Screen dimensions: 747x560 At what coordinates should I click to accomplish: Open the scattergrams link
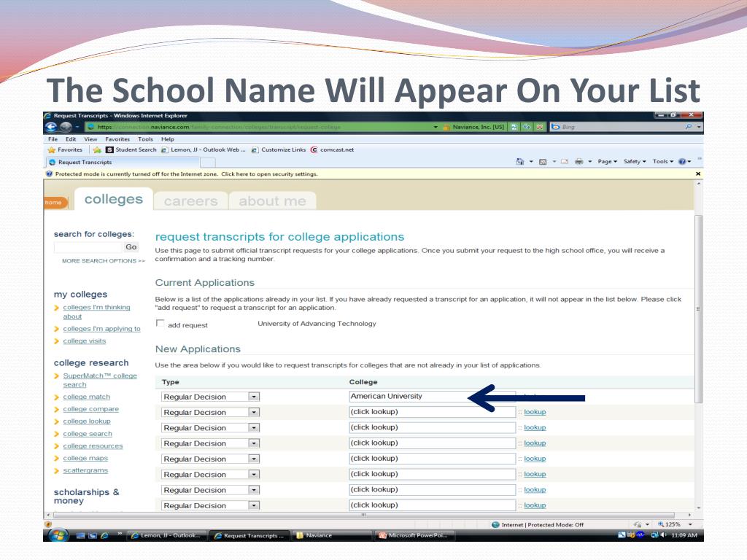tap(85, 470)
